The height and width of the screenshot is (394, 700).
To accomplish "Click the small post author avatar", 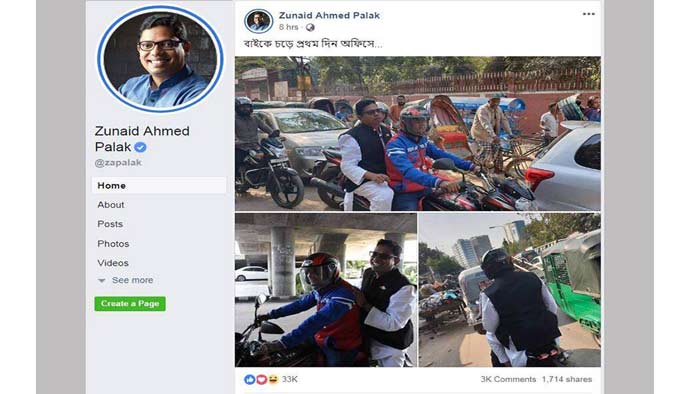I will pos(258,21).
